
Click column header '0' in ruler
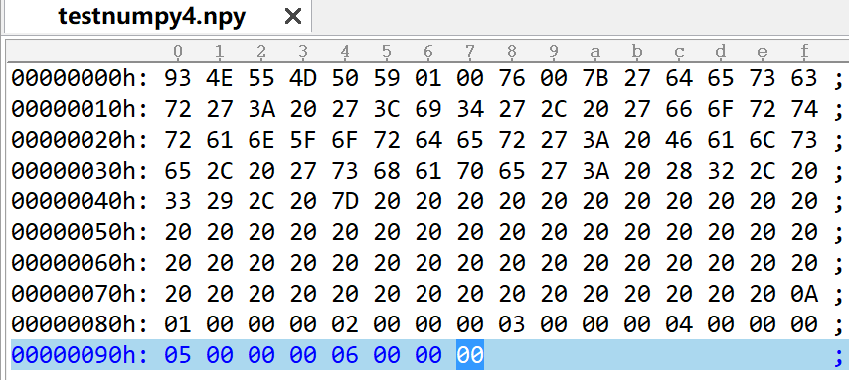(x=178, y=52)
